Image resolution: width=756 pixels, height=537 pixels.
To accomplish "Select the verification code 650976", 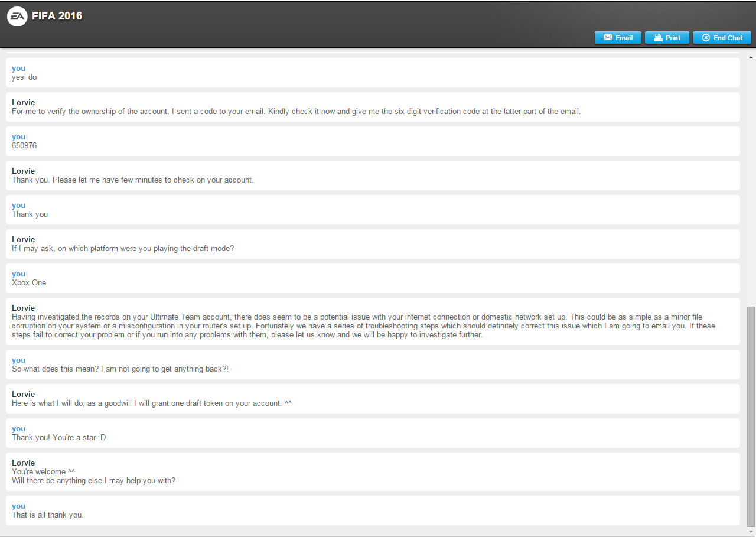I will [24, 145].
